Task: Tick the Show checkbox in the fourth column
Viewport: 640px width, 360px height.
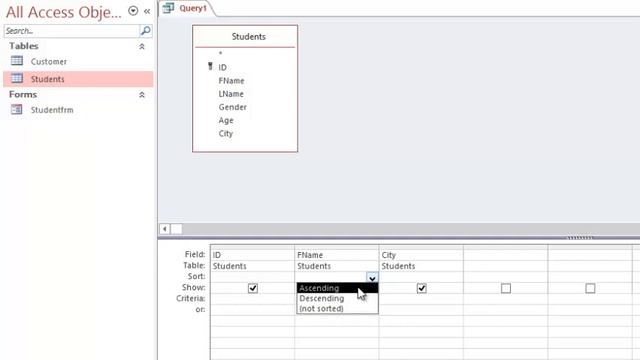Action: 506,288
